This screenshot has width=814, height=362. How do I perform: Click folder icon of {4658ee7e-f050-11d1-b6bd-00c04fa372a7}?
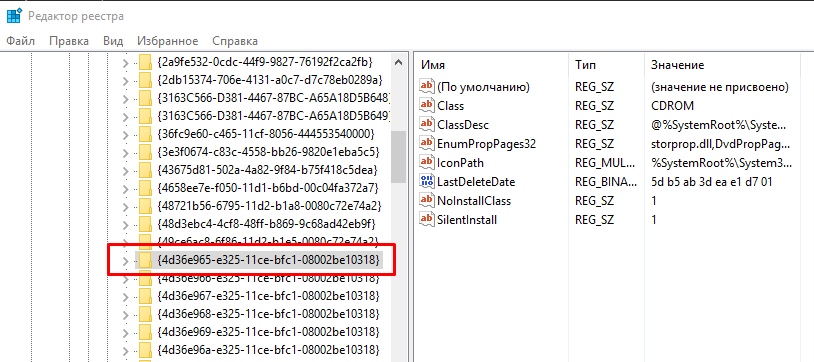[x=145, y=187]
